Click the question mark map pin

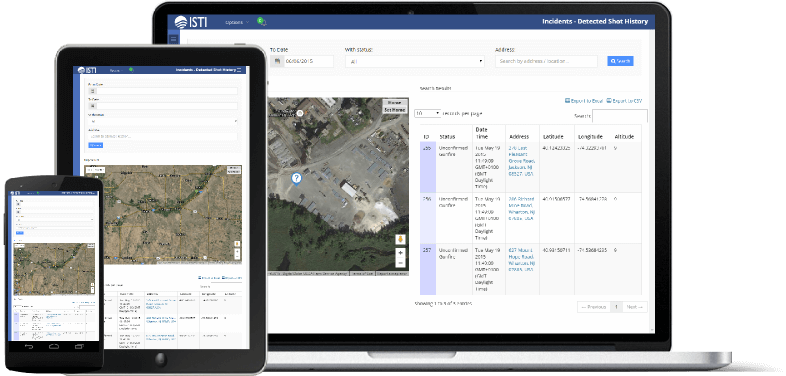coord(296,178)
